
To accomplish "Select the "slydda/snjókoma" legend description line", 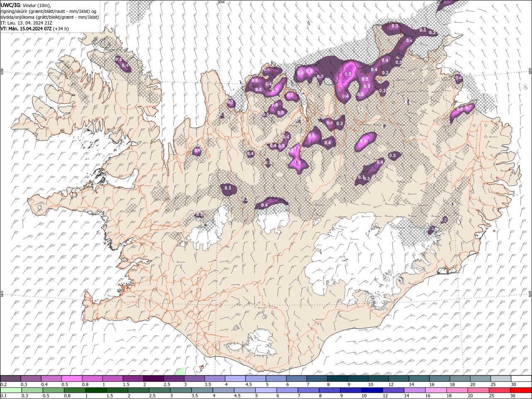I will click(49, 17).
